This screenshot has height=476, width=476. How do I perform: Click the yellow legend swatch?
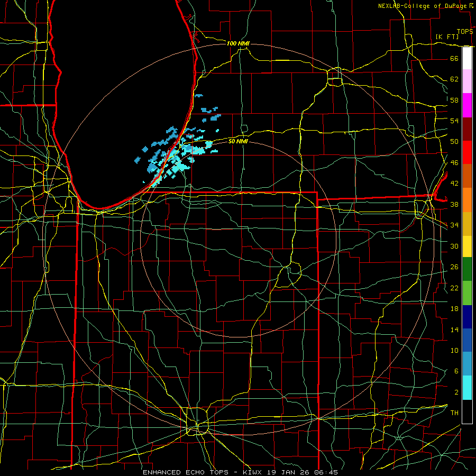(x=467, y=246)
